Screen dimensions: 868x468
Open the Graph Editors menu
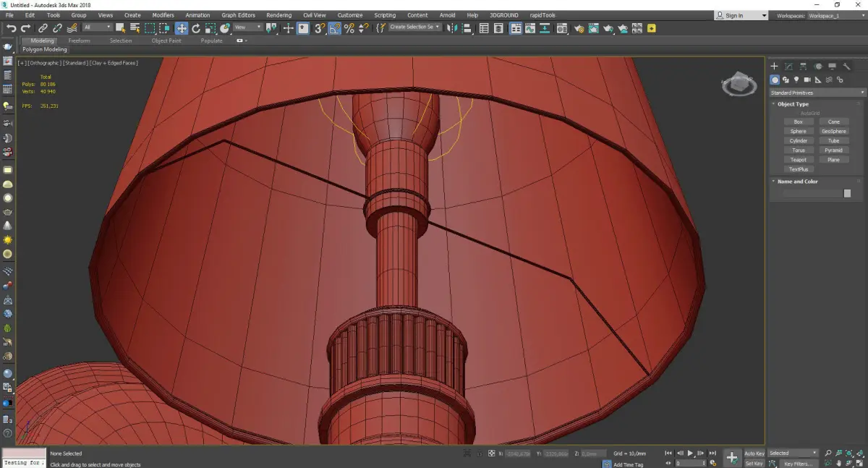238,15
